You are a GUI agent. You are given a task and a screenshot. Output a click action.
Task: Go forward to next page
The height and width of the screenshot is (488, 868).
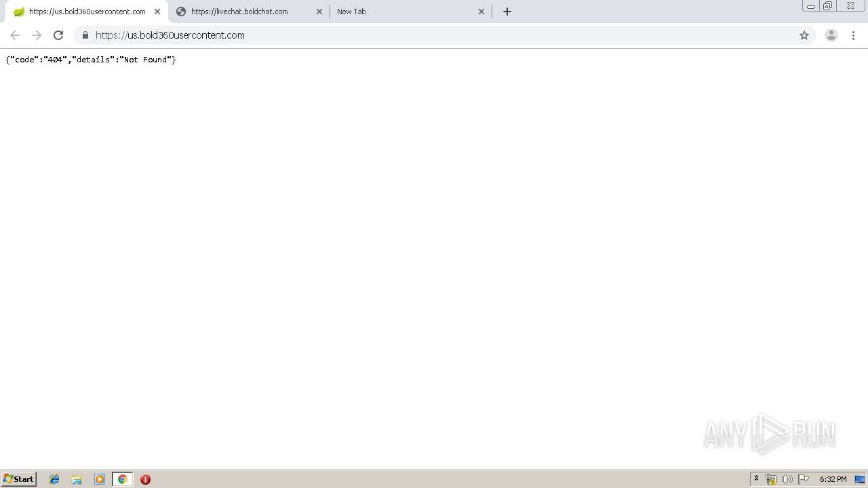[x=37, y=35]
